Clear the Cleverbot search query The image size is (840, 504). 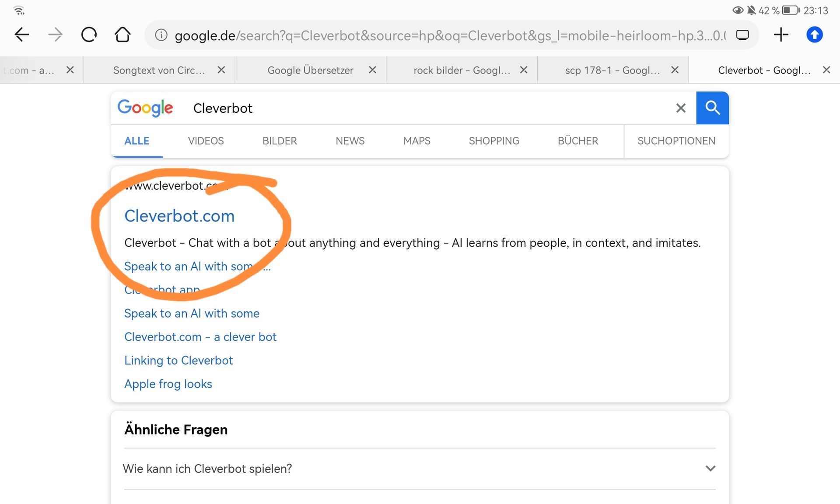click(x=680, y=108)
